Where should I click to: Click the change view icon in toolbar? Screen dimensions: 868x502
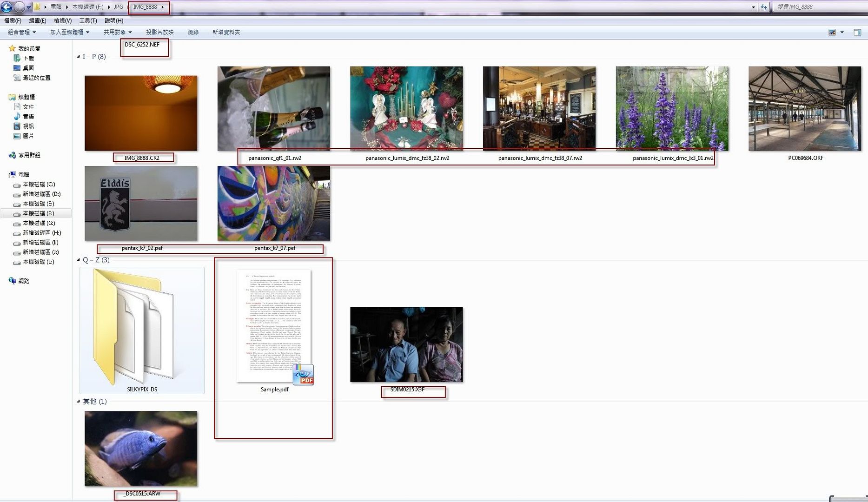tap(832, 32)
